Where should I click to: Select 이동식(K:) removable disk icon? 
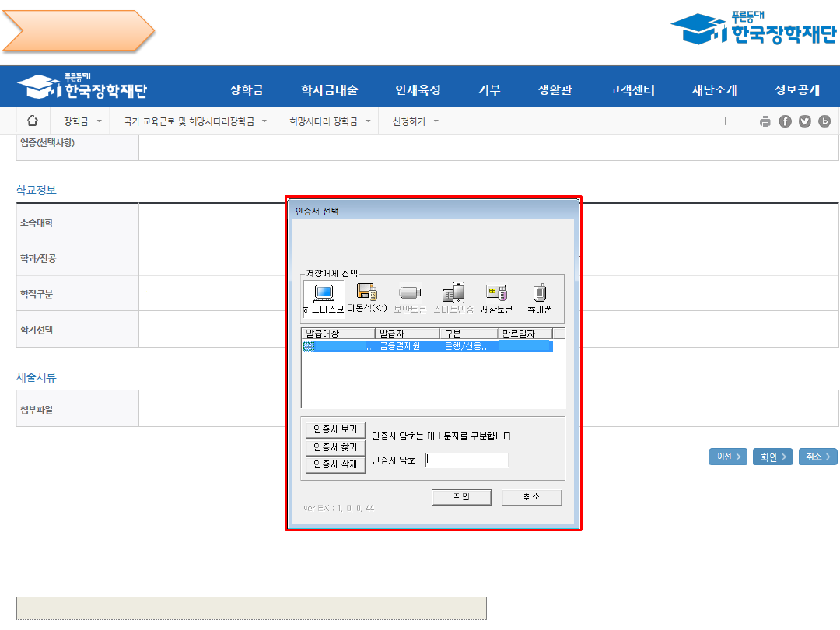tap(367, 299)
